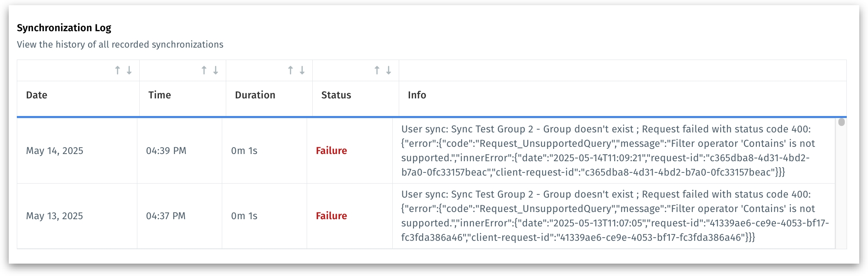
Task: Select the May 14, 2025 date cell
Action: pyautogui.click(x=54, y=151)
